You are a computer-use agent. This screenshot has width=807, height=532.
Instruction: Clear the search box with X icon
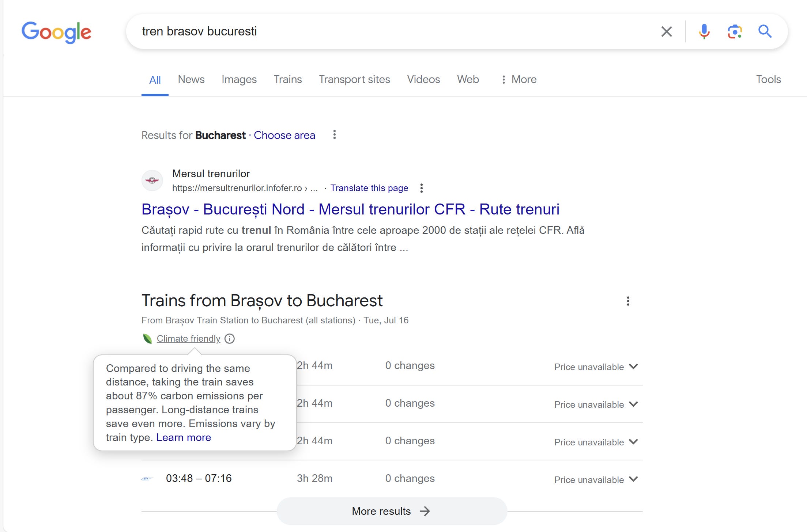point(667,32)
